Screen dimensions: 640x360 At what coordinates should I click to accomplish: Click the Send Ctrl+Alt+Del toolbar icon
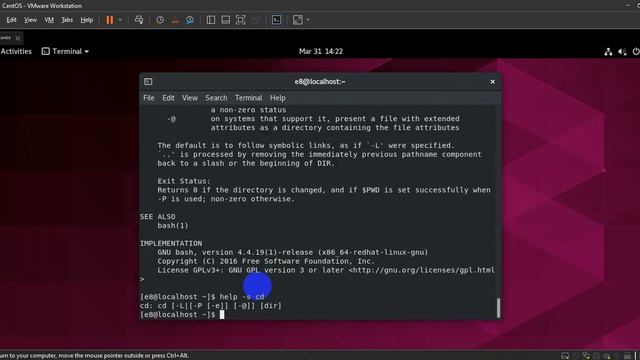[139, 20]
